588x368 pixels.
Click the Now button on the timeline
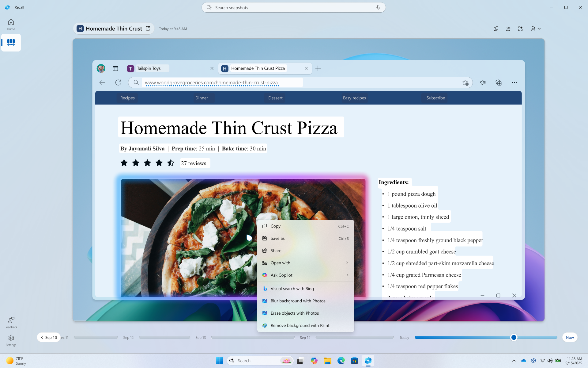point(570,337)
